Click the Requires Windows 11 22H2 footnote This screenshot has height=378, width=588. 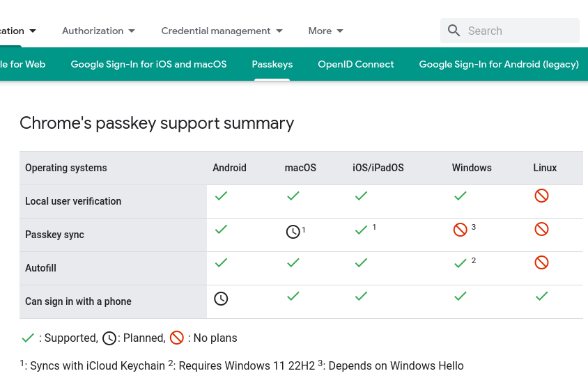coord(242,365)
